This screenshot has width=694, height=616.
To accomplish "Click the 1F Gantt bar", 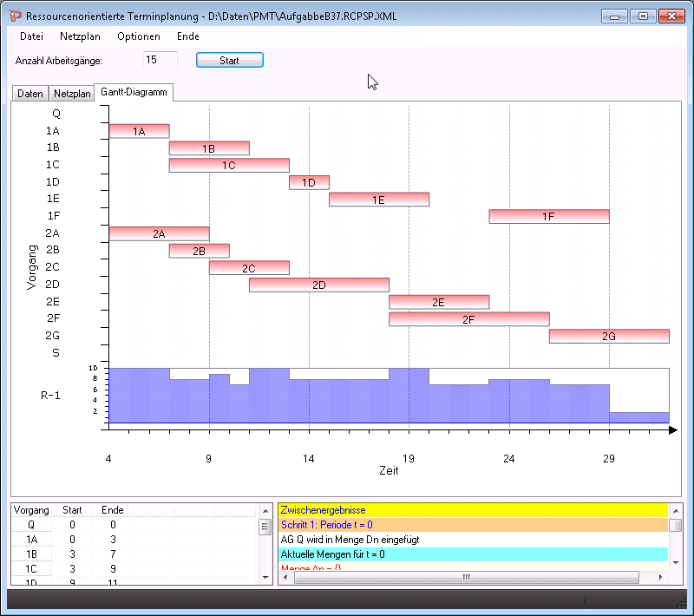I will 548,216.
